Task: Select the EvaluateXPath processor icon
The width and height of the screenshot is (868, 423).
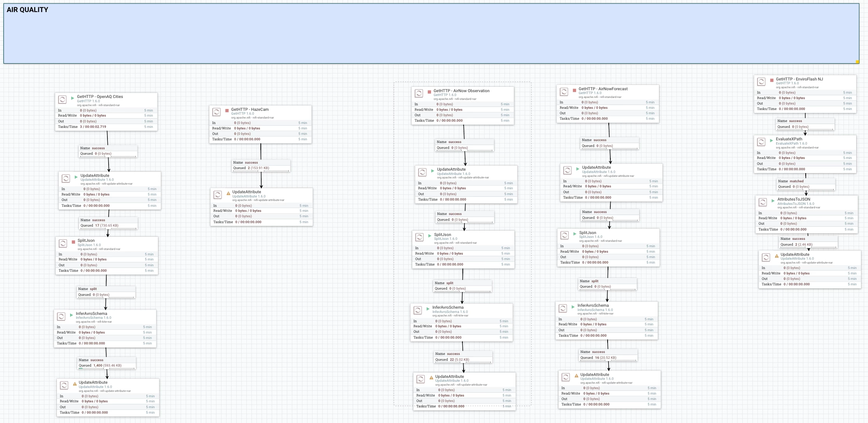Action: point(761,142)
